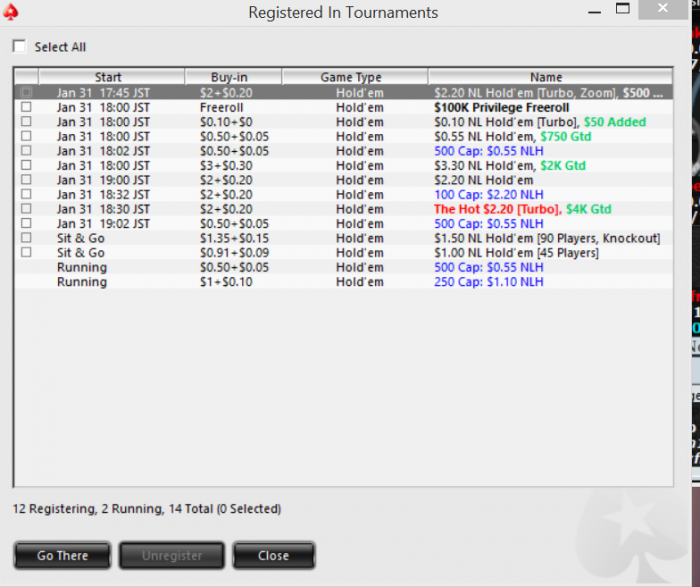Check the 19:00 JST $2.20 NL Hold'em checkbox
This screenshot has width=700, height=587.
tap(26, 179)
